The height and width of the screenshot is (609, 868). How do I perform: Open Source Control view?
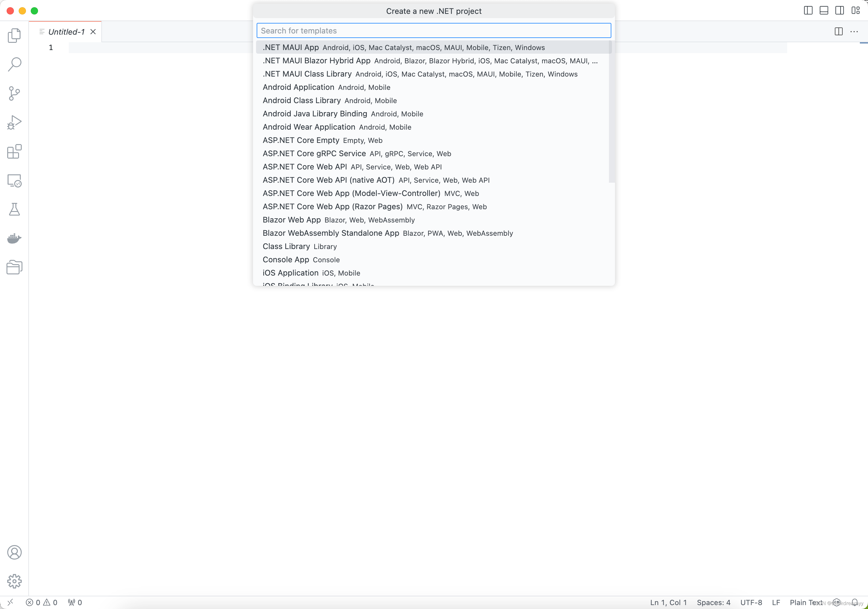(14, 93)
